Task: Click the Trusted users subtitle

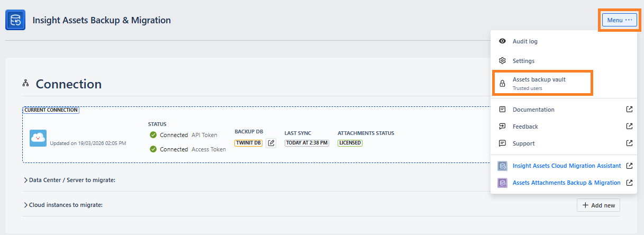Action: (527, 88)
